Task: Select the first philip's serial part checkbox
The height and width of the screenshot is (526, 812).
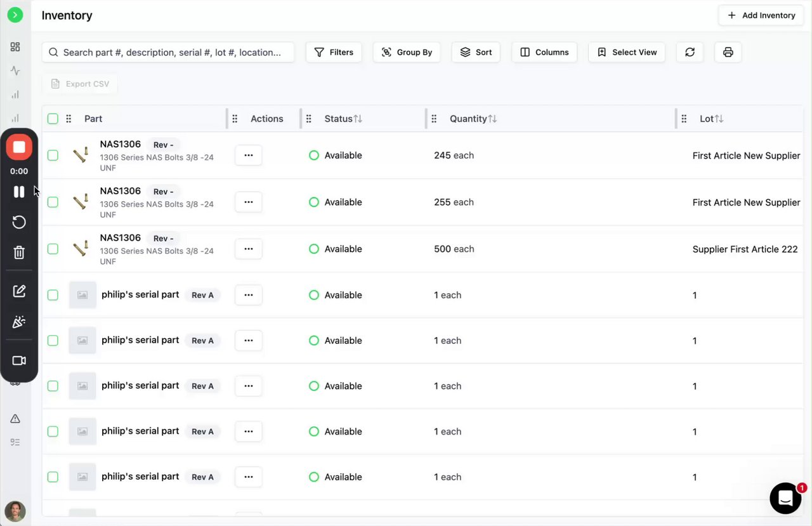Action: pyautogui.click(x=53, y=295)
